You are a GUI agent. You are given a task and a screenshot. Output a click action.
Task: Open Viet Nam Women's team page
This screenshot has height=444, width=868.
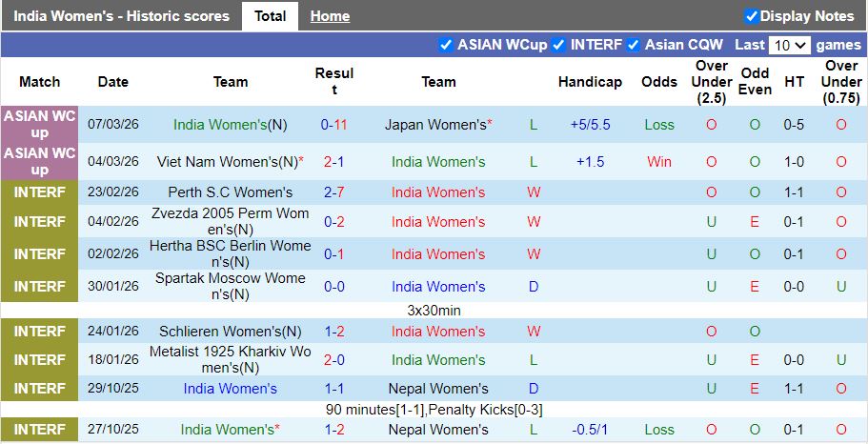pos(227,162)
